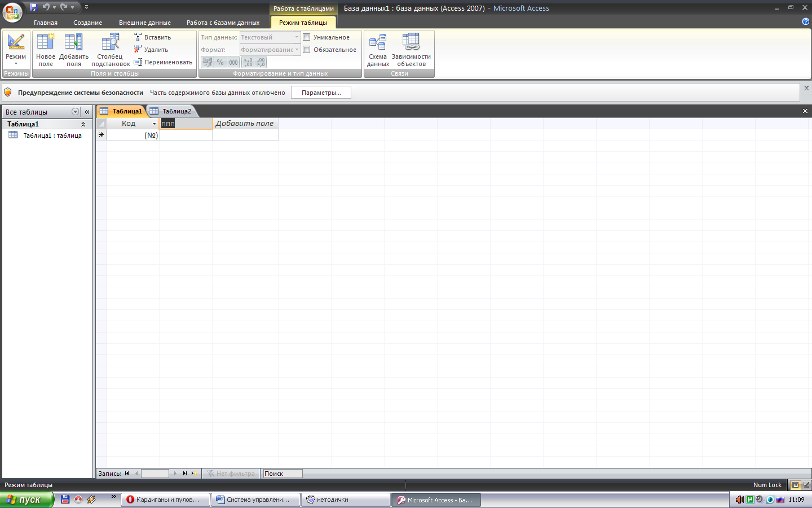Open the Тип данных combo box
The height and width of the screenshot is (508, 812).
coord(270,37)
